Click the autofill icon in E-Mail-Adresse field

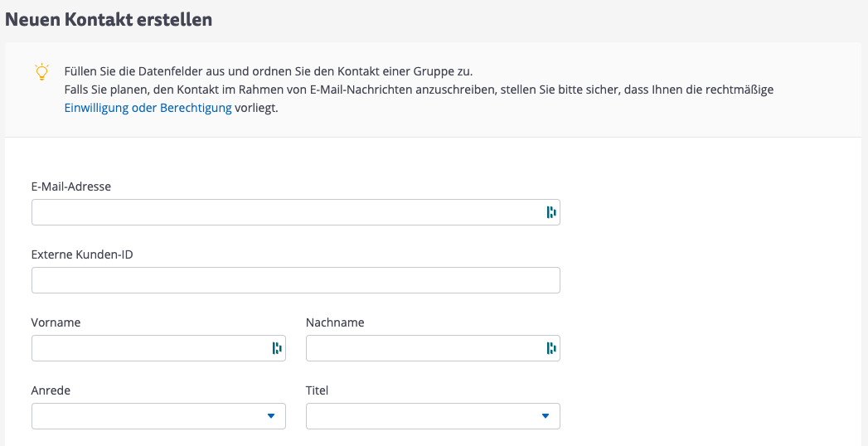(x=550, y=212)
